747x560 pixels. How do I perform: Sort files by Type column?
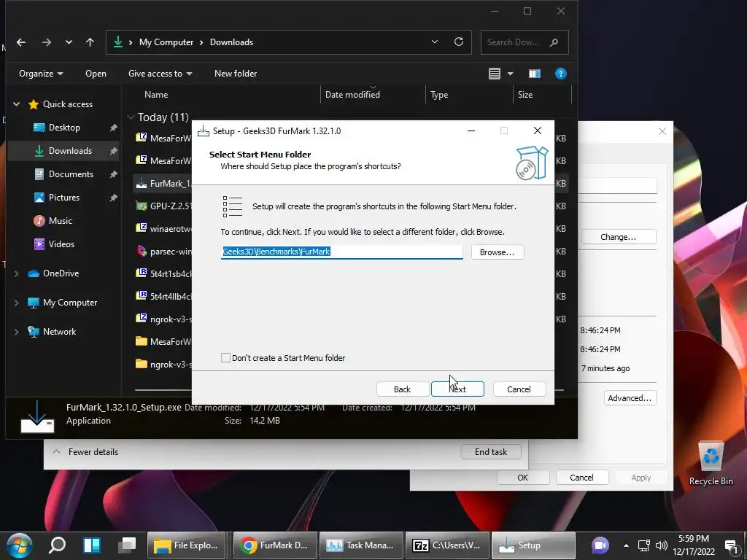(439, 94)
